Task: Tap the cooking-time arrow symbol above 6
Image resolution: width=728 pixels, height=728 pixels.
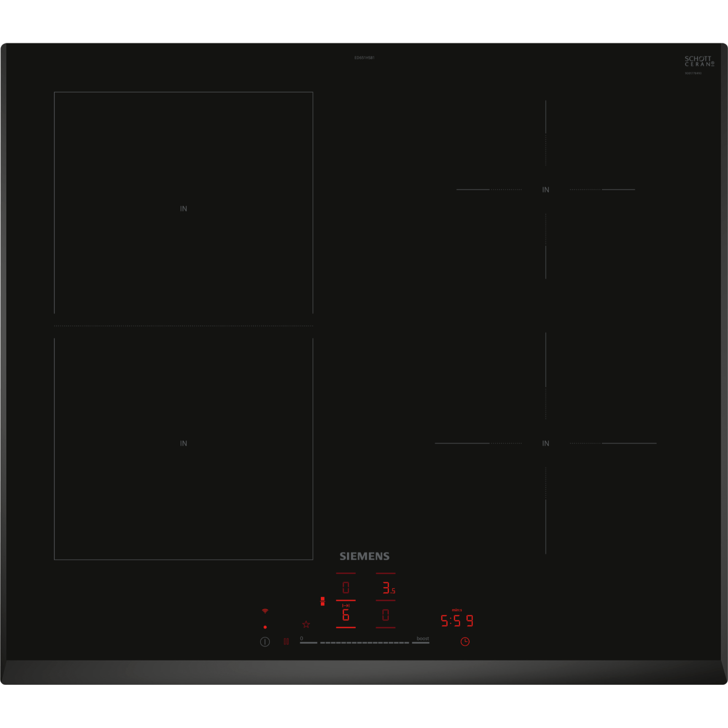Action: tap(346, 606)
